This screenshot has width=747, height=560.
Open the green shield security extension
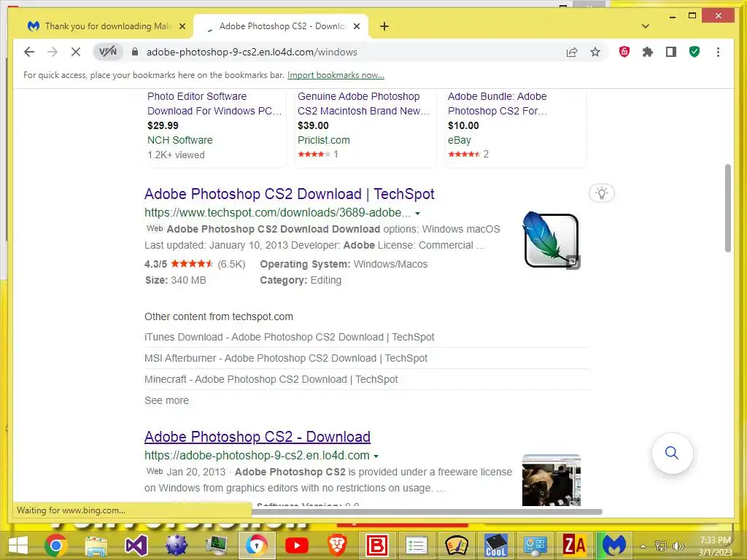(x=694, y=52)
